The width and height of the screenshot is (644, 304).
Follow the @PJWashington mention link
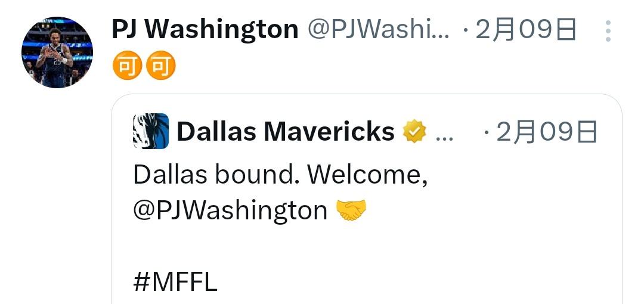pyautogui.click(x=230, y=210)
